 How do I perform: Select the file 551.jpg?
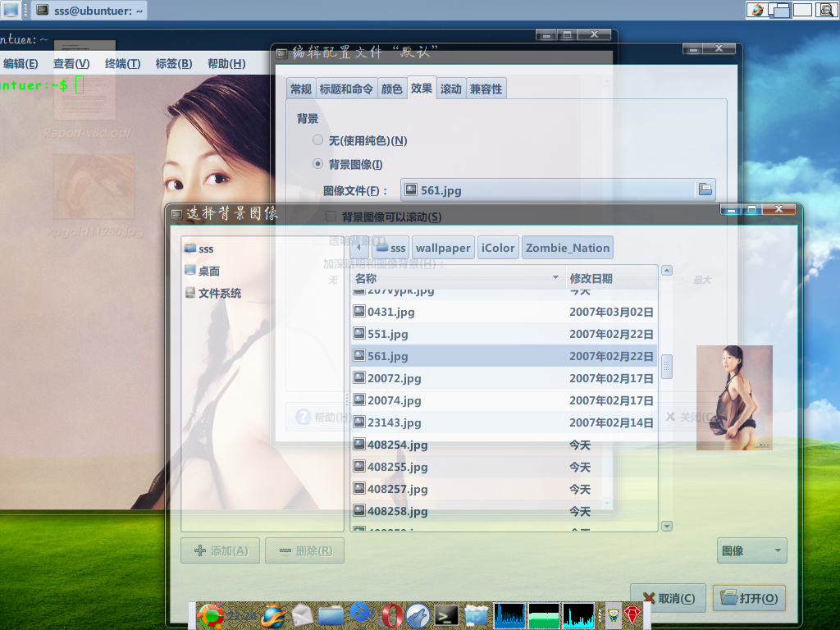tap(504, 334)
